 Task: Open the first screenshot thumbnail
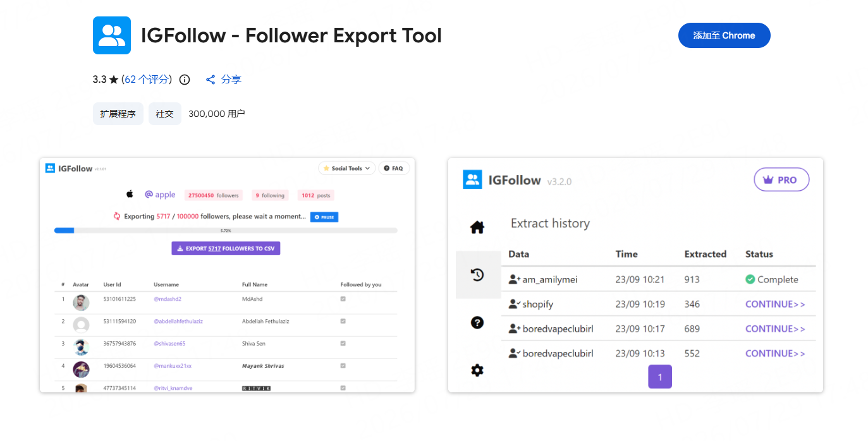[227, 275]
